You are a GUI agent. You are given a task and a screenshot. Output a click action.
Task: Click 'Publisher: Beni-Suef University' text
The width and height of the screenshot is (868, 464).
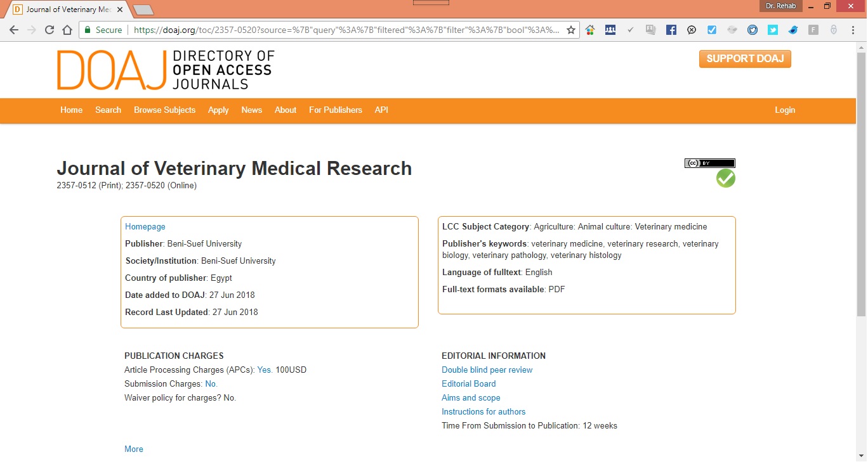183,243
